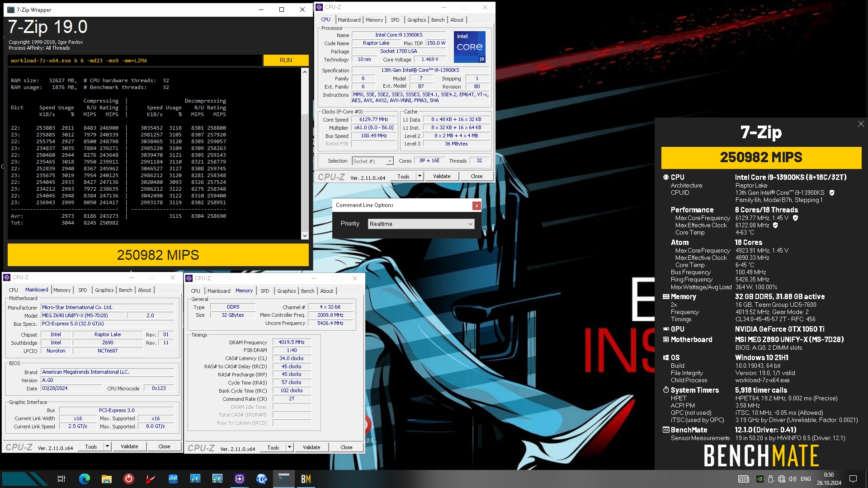Click the Memory section icon in BenchMate

point(666,296)
